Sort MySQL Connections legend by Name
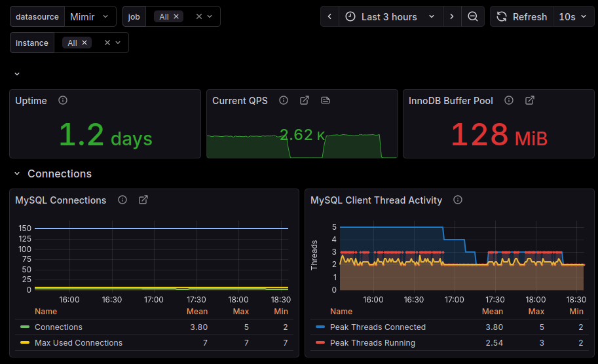Screen dimensions: 598x364 [x=46, y=312]
